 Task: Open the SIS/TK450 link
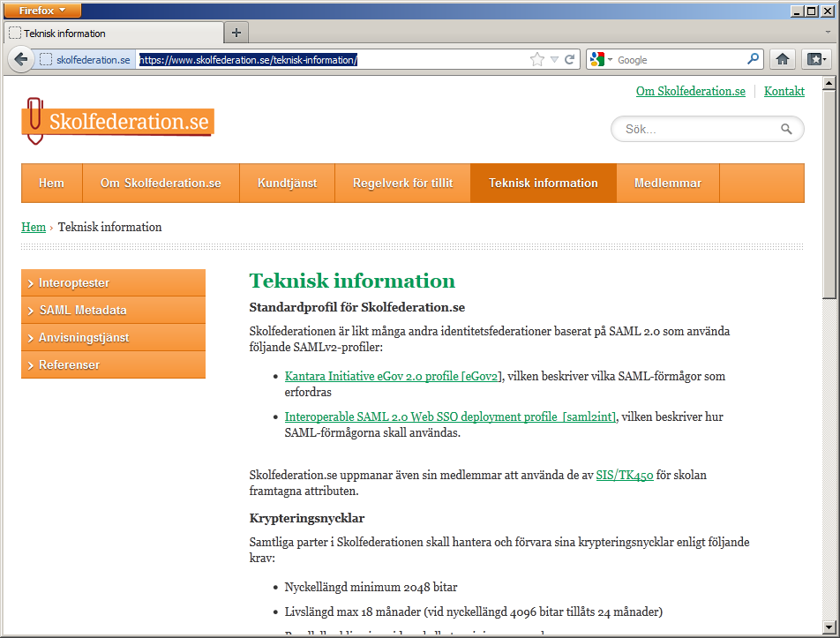[625, 475]
